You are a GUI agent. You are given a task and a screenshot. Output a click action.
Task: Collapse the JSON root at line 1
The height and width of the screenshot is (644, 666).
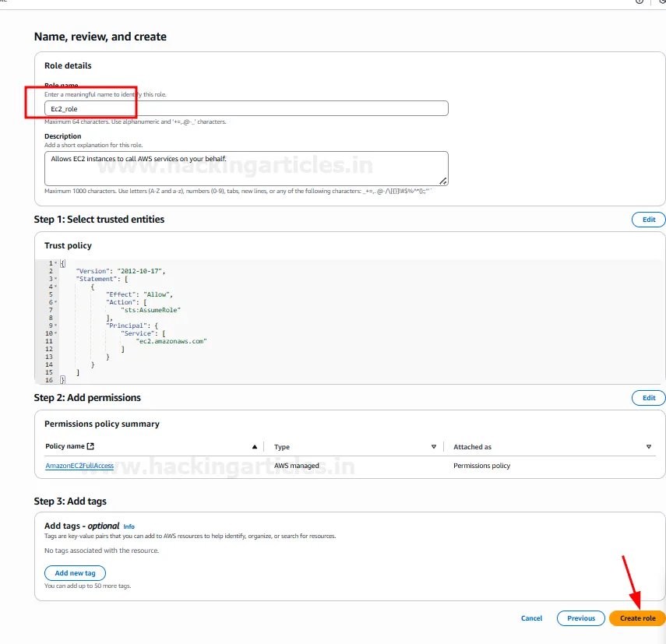click(x=55, y=263)
